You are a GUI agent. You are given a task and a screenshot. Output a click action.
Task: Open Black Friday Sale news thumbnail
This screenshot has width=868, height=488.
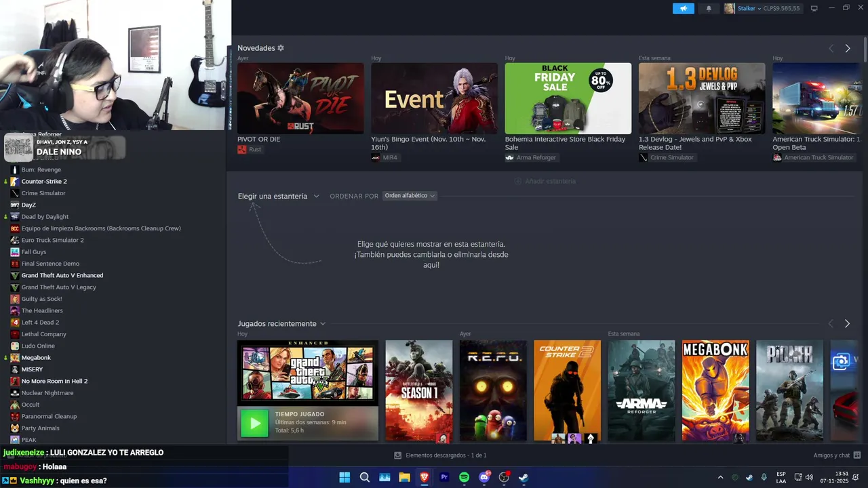click(568, 98)
